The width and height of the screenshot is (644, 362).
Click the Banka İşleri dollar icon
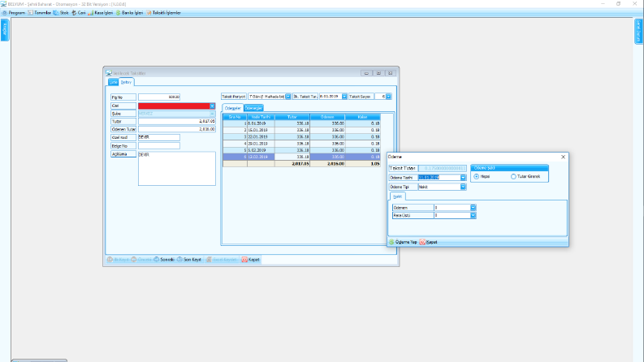119,13
